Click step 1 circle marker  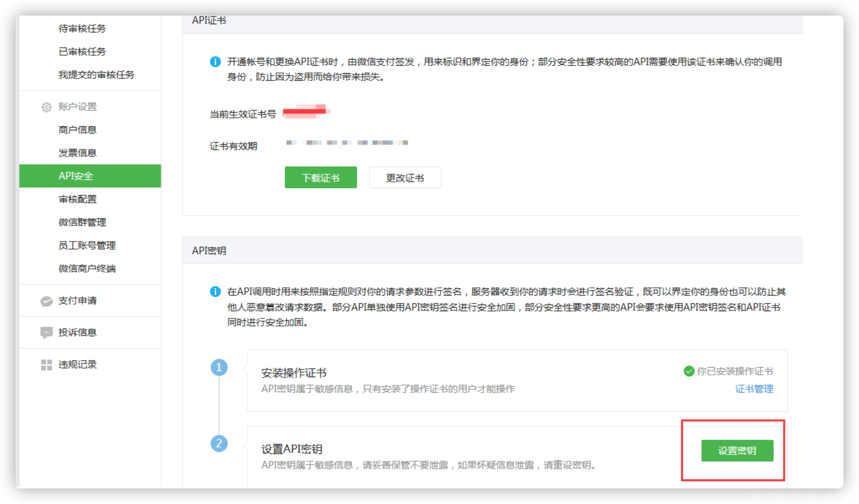tap(219, 367)
